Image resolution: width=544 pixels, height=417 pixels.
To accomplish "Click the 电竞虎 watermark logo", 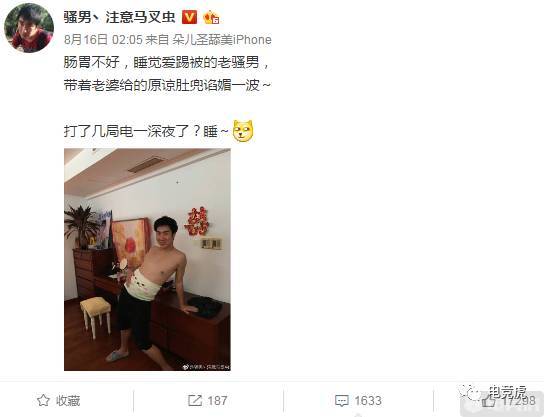I will [x=493, y=392].
